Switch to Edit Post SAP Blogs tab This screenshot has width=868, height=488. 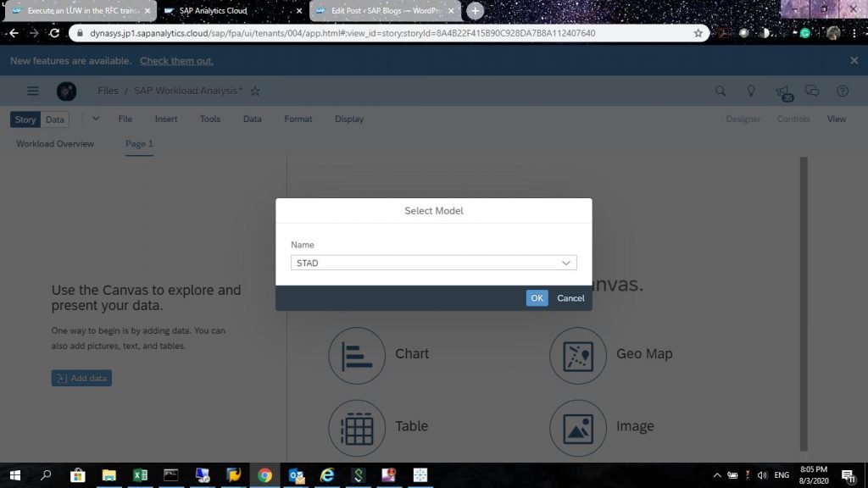click(x=386, y=11)
